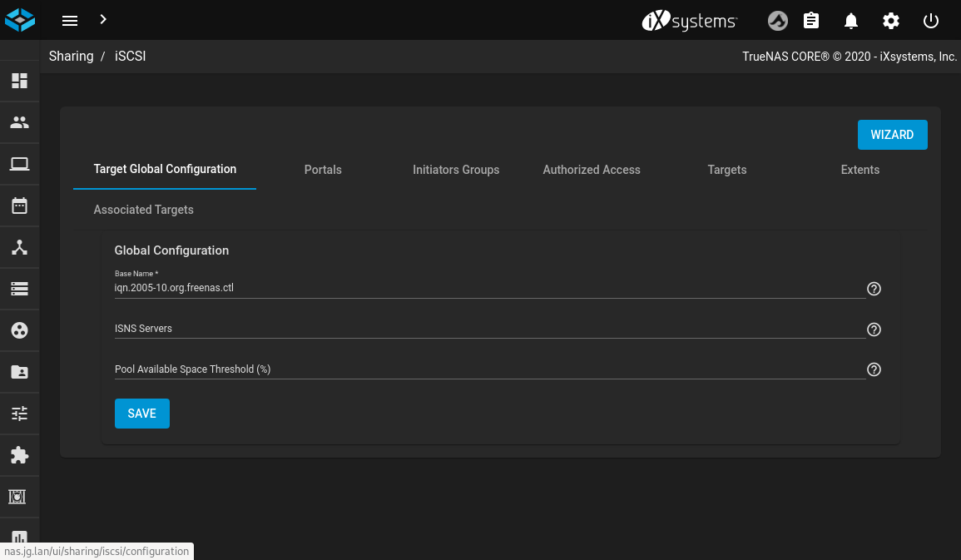The image size is (961, 560).
Task: Show help for the Base Name field
Action: [874, 289]
